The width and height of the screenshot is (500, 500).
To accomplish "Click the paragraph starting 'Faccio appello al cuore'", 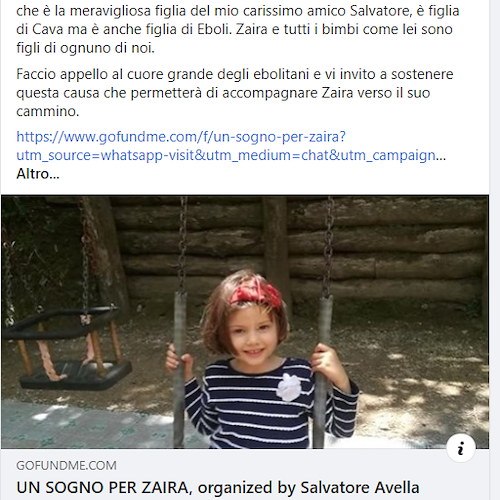I will coord(235,93).
